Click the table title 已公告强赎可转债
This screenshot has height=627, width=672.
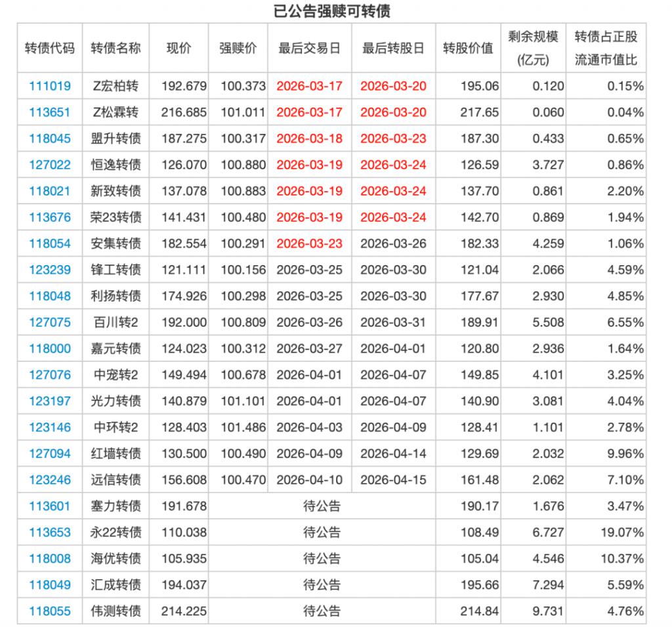[332, 11]
